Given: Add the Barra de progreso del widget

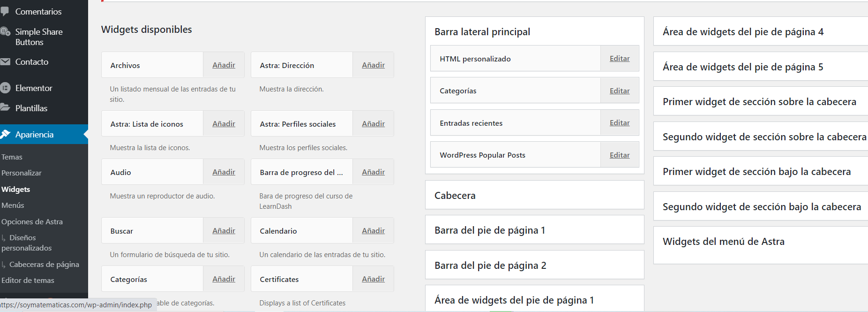Looking at the screenshot, I should coord(373,172).
